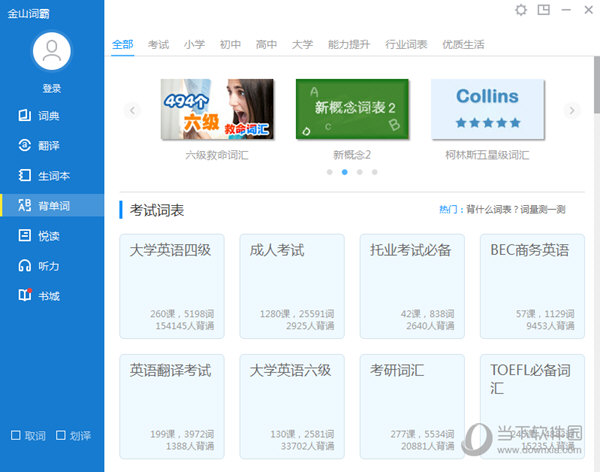The height and width of the screenshot is (472, 600).
Task: Select the third carousel page dot
Action: 359,172
